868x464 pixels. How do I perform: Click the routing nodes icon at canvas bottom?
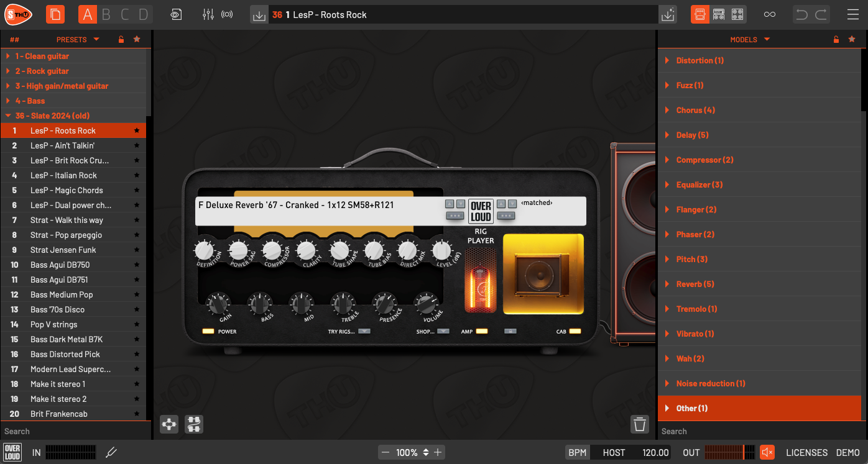pyautogui.click(x=169, y=424)
